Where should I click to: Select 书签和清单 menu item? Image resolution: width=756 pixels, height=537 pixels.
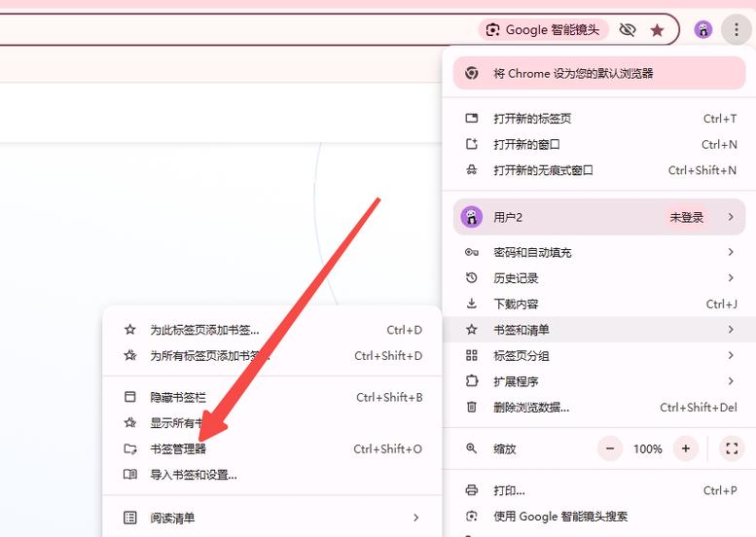[x=599, y=330]
